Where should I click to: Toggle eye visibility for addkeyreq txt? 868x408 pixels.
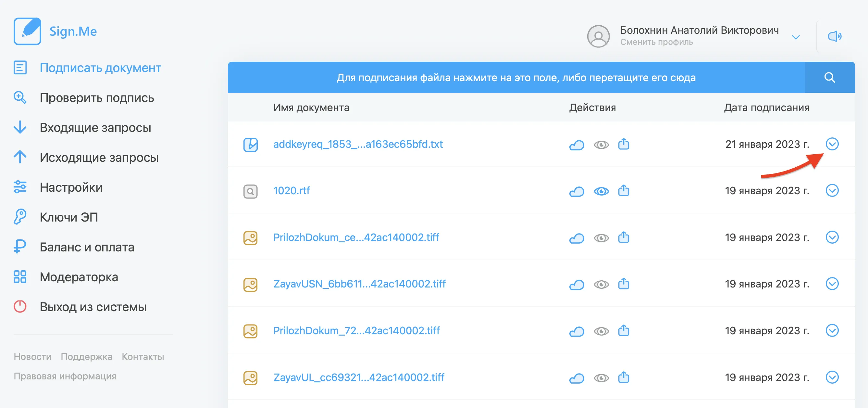[601, 145]
